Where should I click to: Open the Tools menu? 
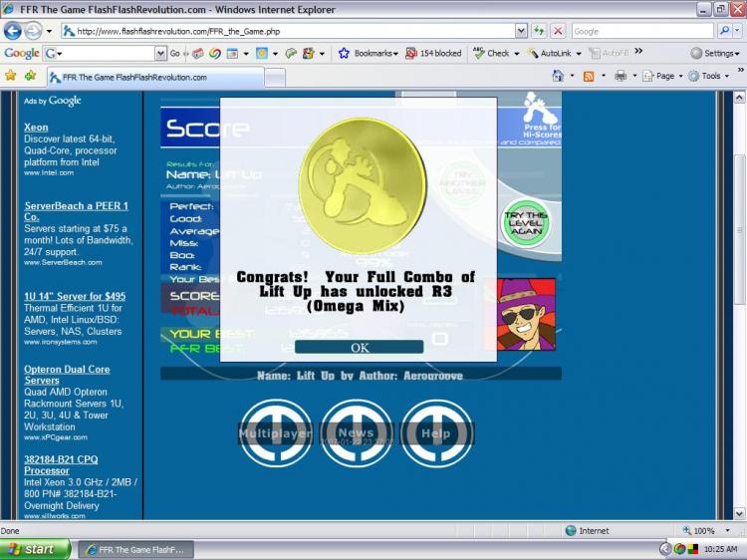pyautogui.click(x=708, y=76)
